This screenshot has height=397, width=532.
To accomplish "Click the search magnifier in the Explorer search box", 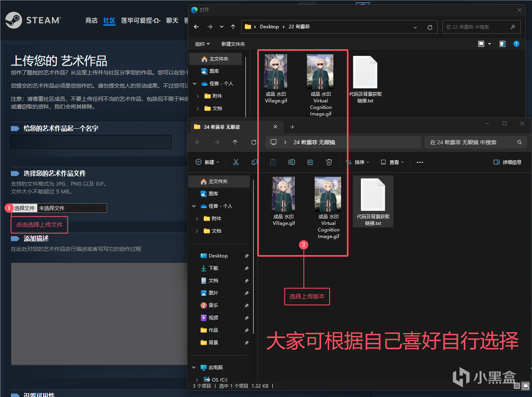I will click(x=520, y=142).
